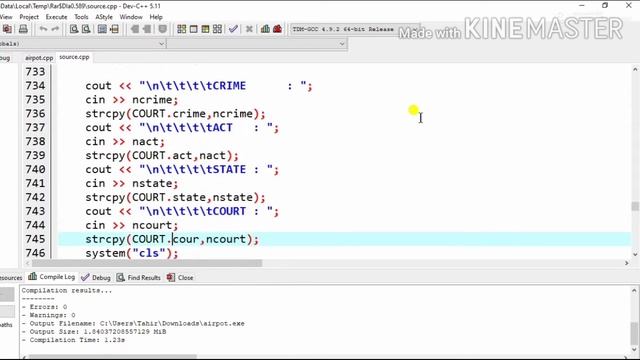Switch to the airpot.cpp editor tab
640x360 pixels.
(39, 58)
